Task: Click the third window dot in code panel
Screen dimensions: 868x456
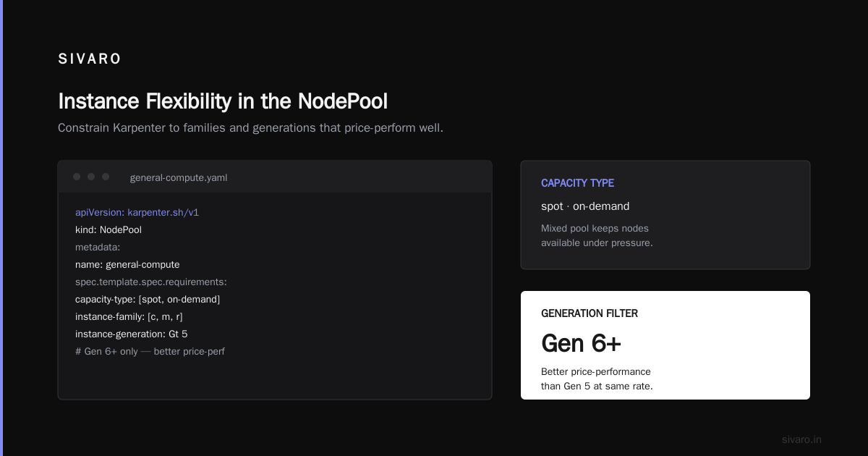Action: click(x=106, y=177)
